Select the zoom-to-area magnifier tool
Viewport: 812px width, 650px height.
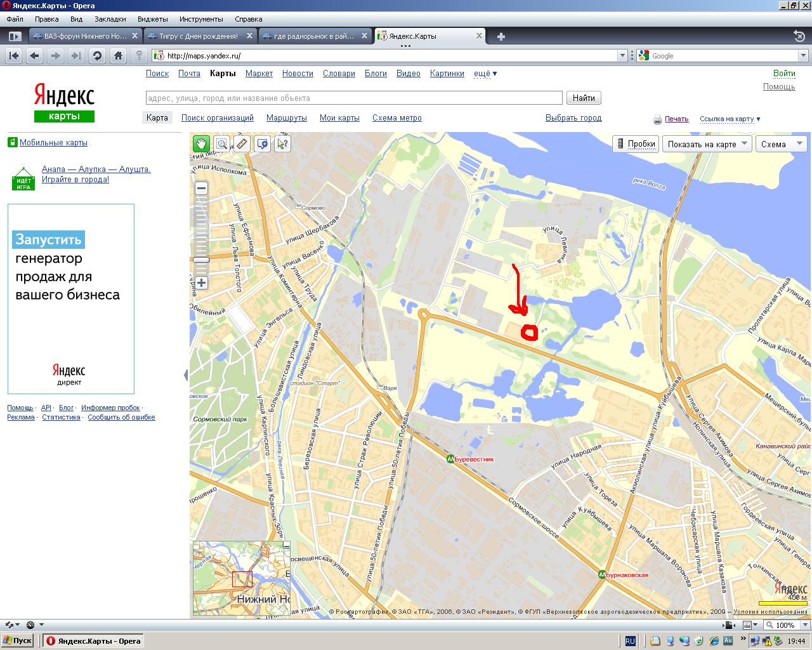pos(221,143)
